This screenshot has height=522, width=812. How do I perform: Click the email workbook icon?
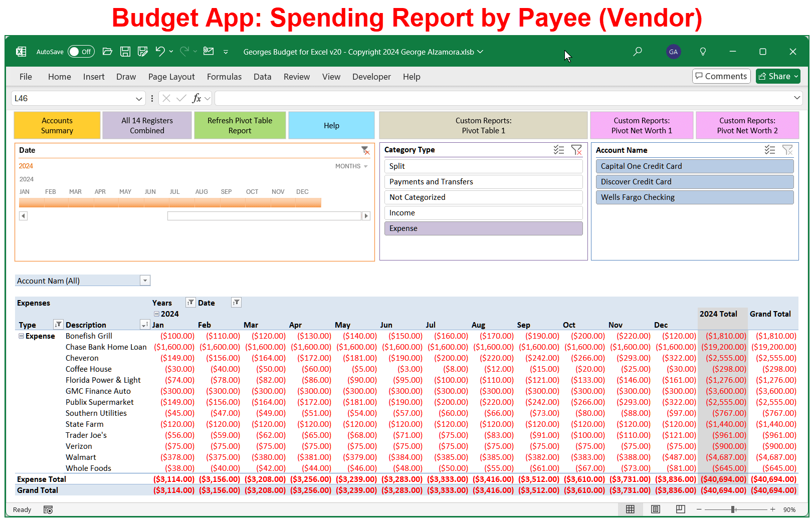coord(209,51)
